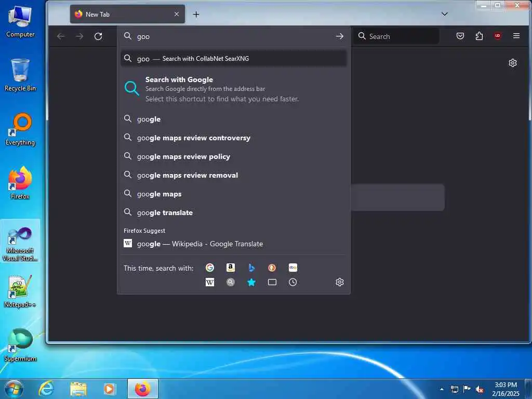Launch Internet Explorer from taskbar

click(x=46, y=389)
